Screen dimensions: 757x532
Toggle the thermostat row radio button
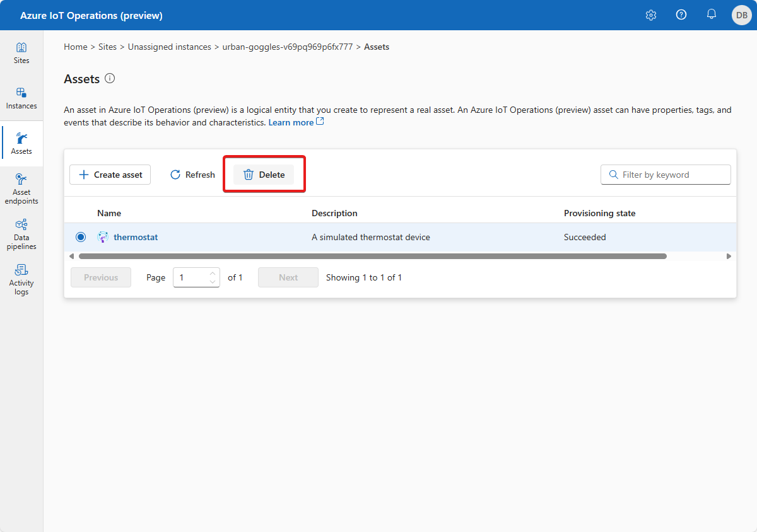81,237
